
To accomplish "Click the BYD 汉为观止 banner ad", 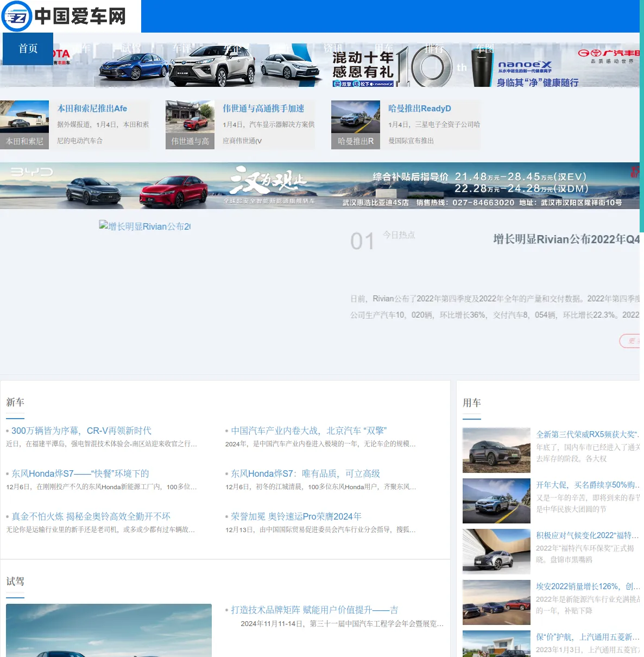I will pos(320,186).
